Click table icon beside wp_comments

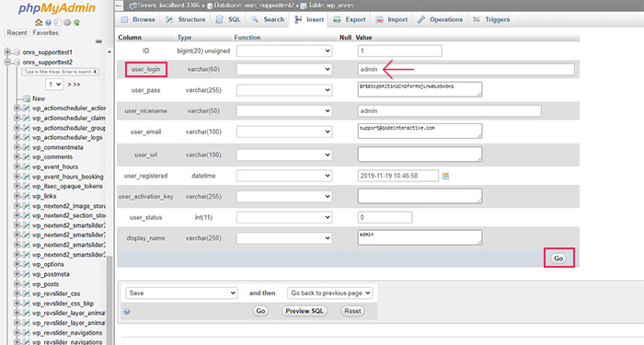(27, 157)
